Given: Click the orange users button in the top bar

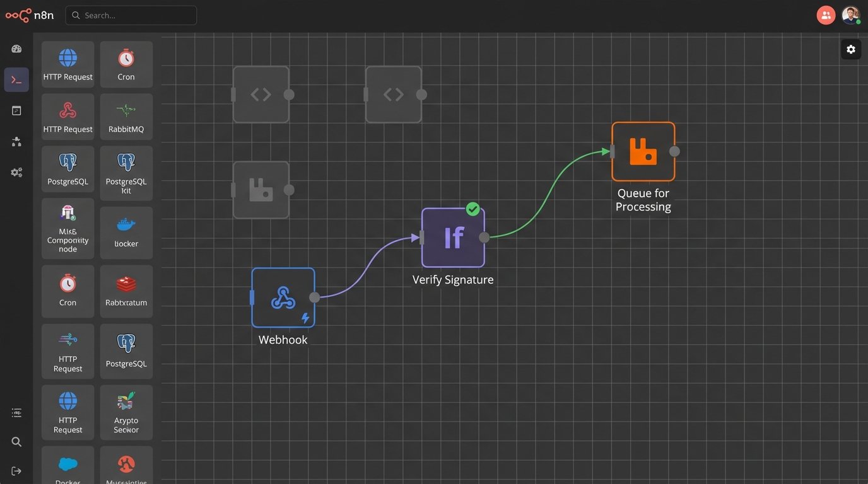Looking at the screenshot, I should coord(826,14).
